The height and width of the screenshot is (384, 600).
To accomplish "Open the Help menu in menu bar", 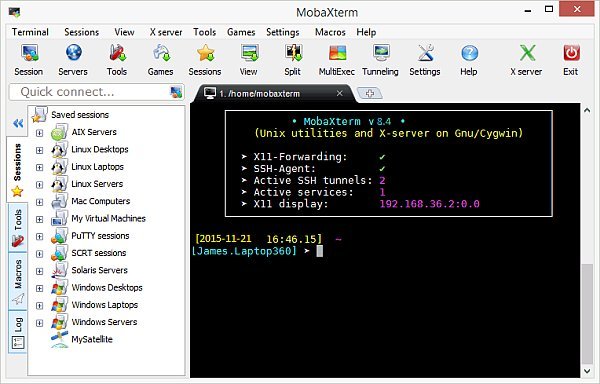I will pyautogui.click(x=366, y=32).
